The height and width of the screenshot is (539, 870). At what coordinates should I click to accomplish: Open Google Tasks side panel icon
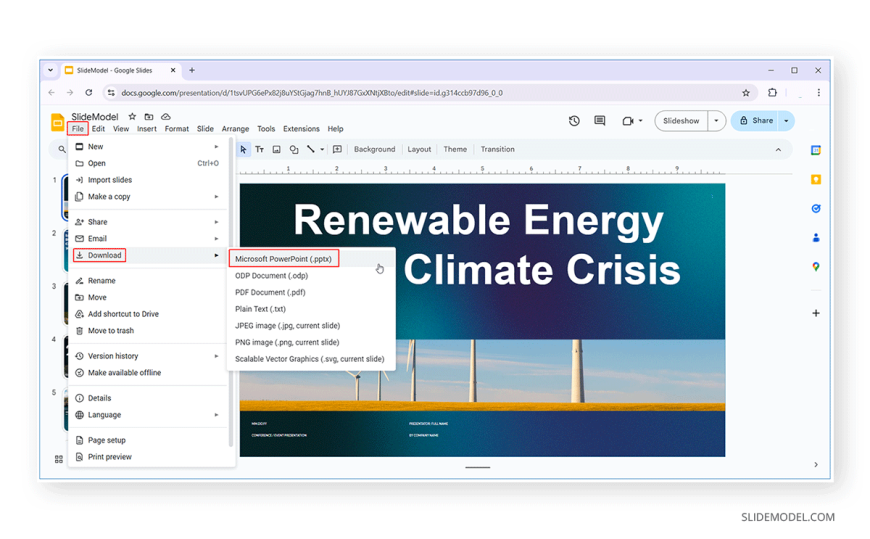[x=816, y=209]
